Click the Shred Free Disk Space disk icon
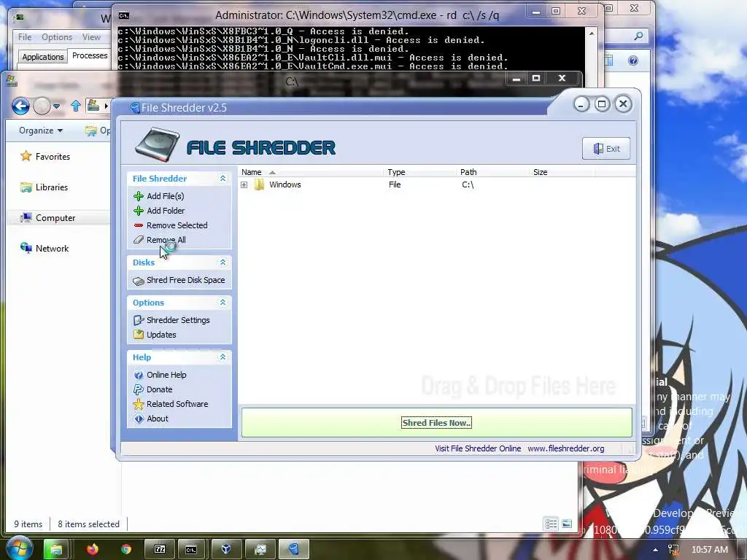Viewport: 747px width, 560px height. tap(139, 281)
